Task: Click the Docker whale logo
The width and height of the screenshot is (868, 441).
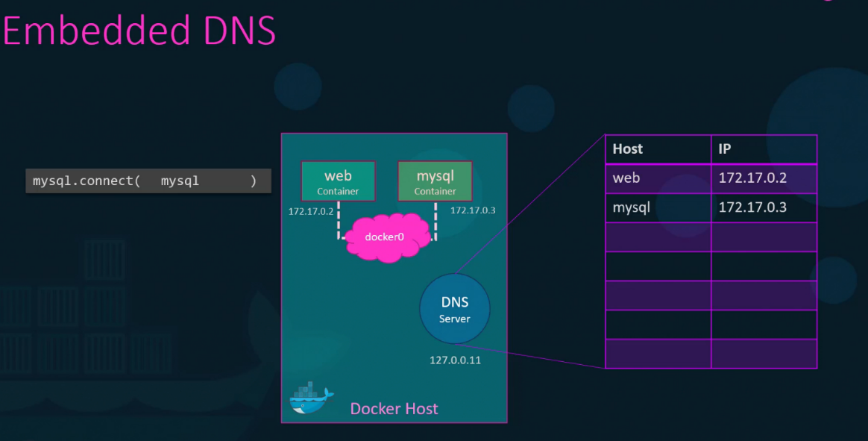Action: coord(311,396)
